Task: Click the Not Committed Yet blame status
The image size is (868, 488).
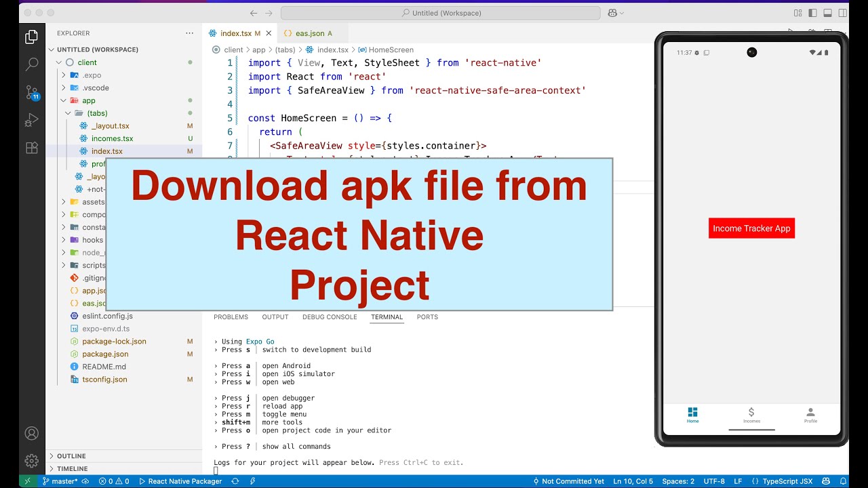Action: 568,481
